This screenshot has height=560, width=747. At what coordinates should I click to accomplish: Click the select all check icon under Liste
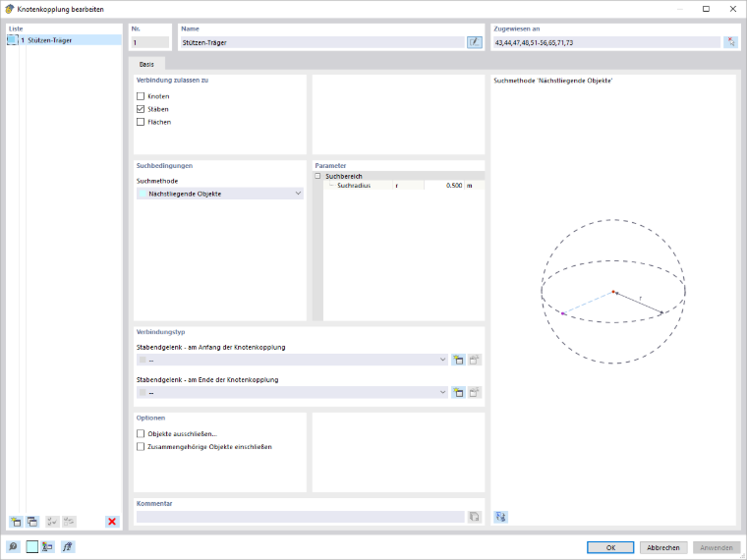(x=52, y=522)
